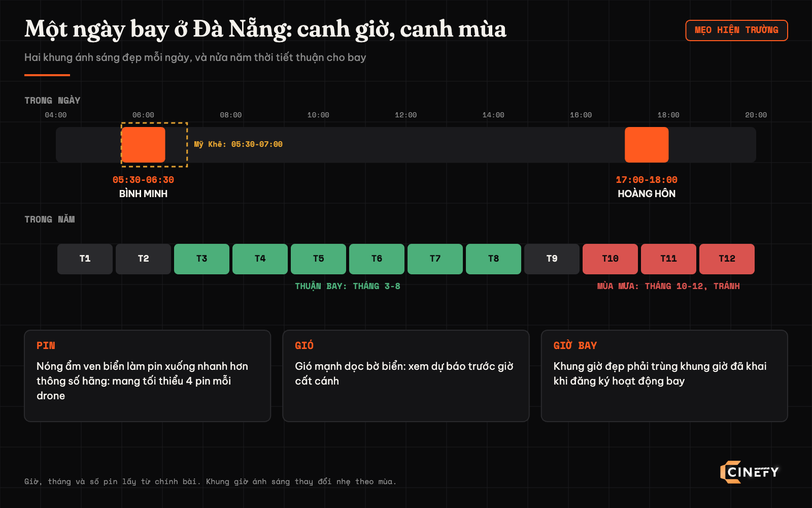Open the GIÓ tip card
812x508 pixels.
point(406,376)
